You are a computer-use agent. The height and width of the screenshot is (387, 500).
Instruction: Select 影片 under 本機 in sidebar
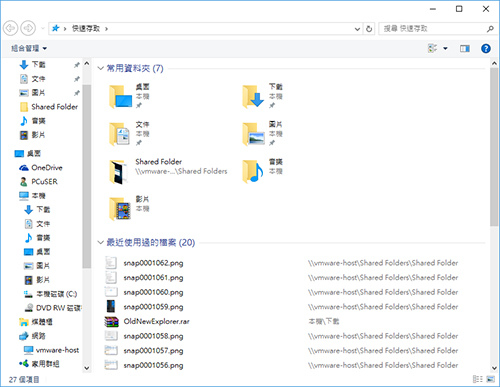37,280
